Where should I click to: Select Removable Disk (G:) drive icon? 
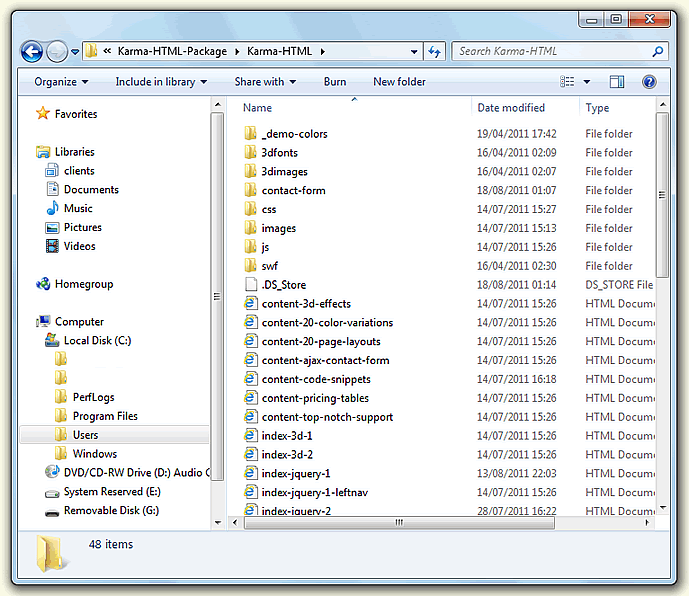click(x=52, y=512)
